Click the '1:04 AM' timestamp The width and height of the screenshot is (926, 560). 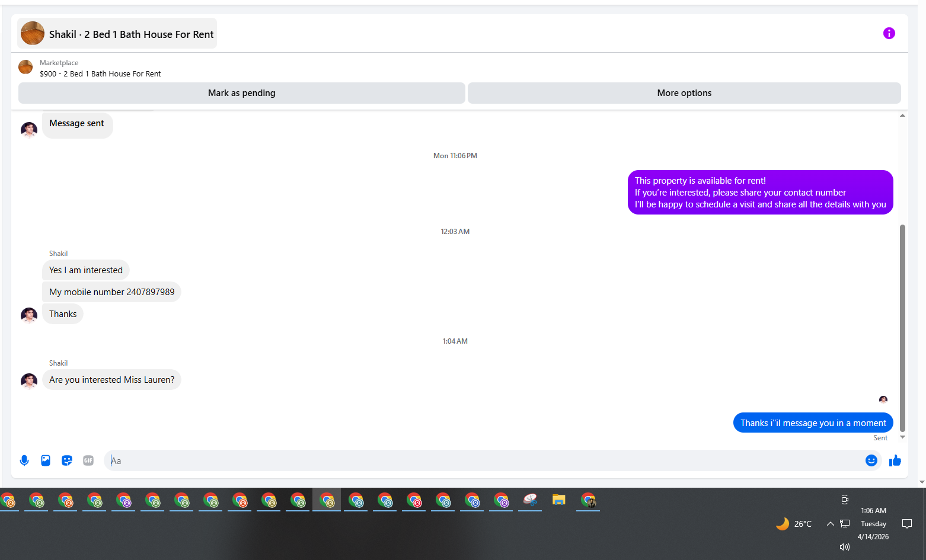tap(455, 341)
